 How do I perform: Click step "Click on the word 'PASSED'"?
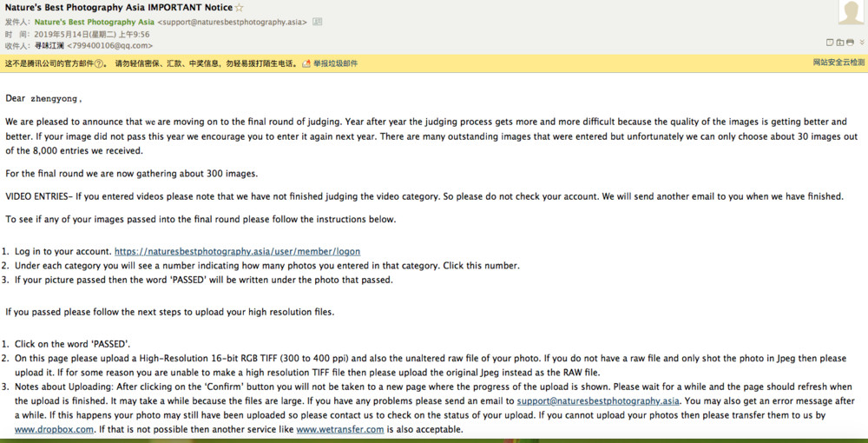pyautogui.click(x=73, y=343)
